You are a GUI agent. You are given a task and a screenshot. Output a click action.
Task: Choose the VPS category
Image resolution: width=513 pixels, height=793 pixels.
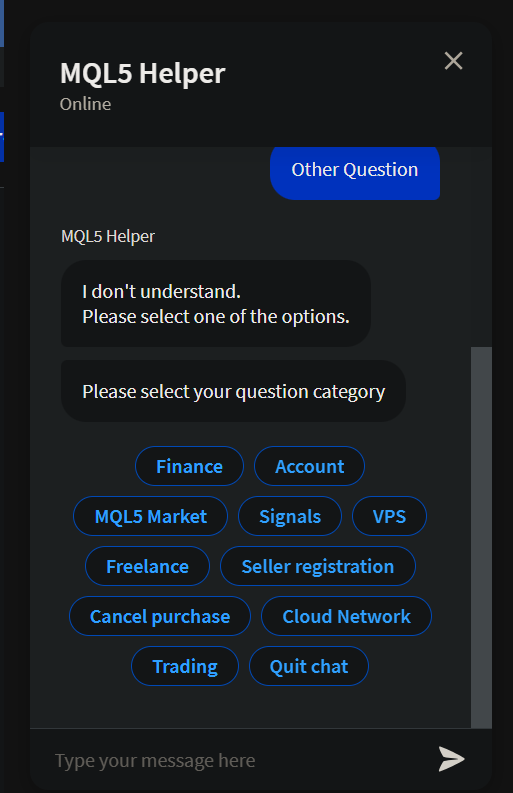(389, 516)
